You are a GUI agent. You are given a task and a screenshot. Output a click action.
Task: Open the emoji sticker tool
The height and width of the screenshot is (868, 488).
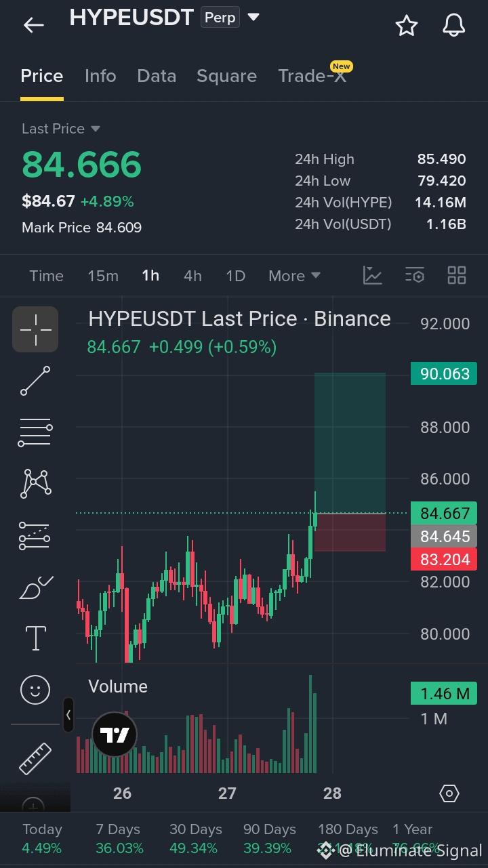pyautogui.click(x=35, y=690)
